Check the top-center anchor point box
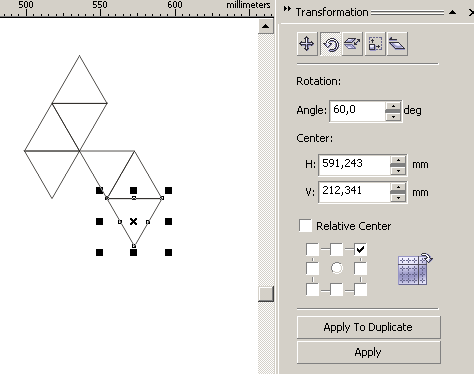The height and width of the screenshot is (374, 474). 336,249
